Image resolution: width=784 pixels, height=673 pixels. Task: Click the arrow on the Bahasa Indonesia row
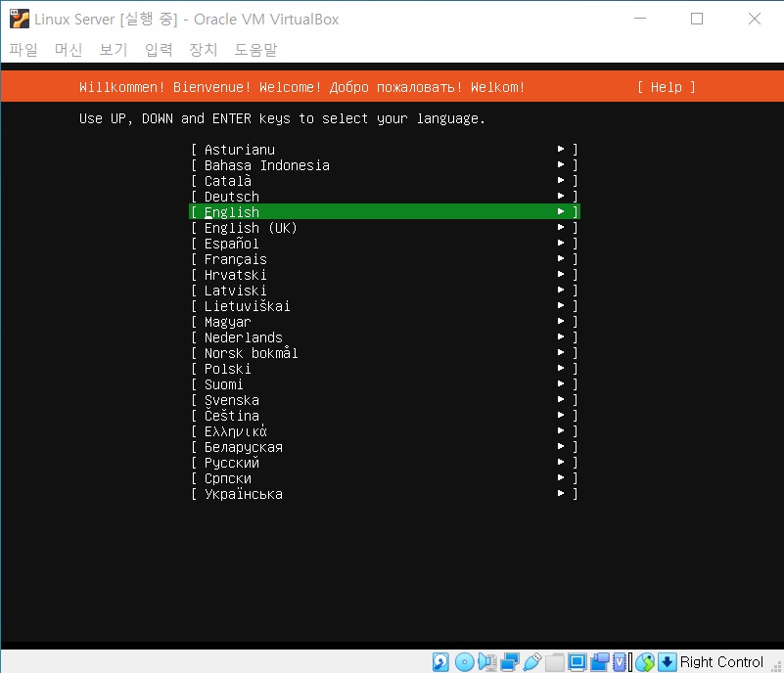(561, 164)
